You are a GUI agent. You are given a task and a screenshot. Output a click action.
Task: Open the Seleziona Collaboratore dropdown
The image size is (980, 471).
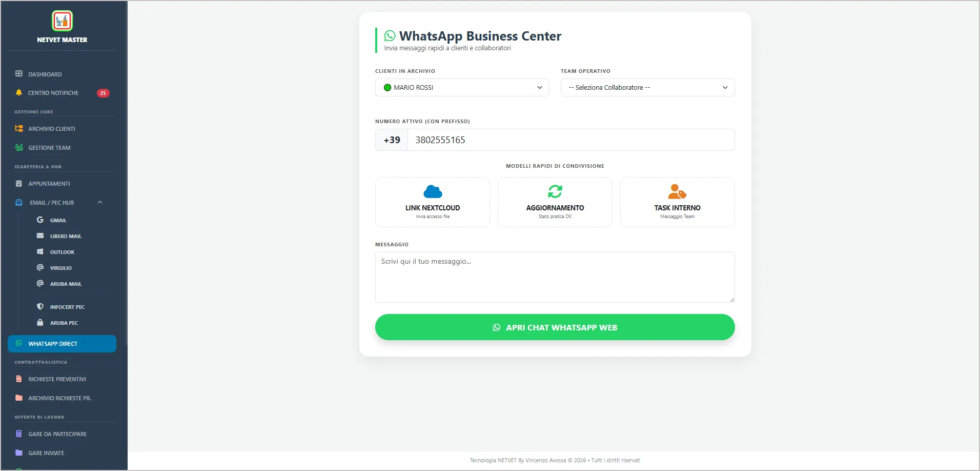click(648, 87)
